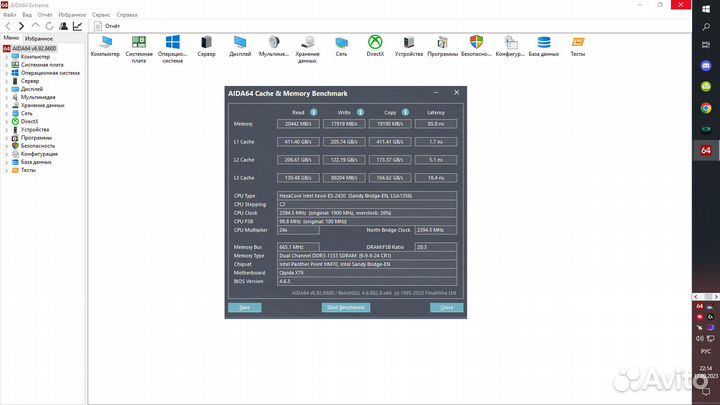This screenshot has height=405, width=720.
Task: Click the toolbar user icon
Action: point(63,26)
